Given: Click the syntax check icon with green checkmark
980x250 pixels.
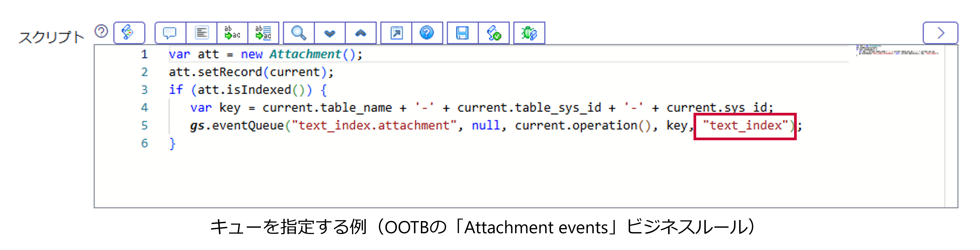Looking at the screenshot, I should tap(494, 33).
